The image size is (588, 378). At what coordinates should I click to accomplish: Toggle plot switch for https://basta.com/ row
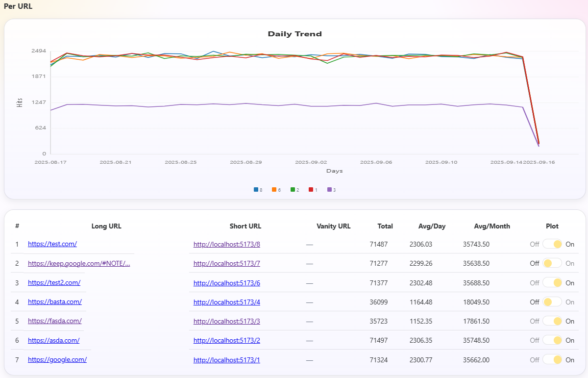coord(552,302)
